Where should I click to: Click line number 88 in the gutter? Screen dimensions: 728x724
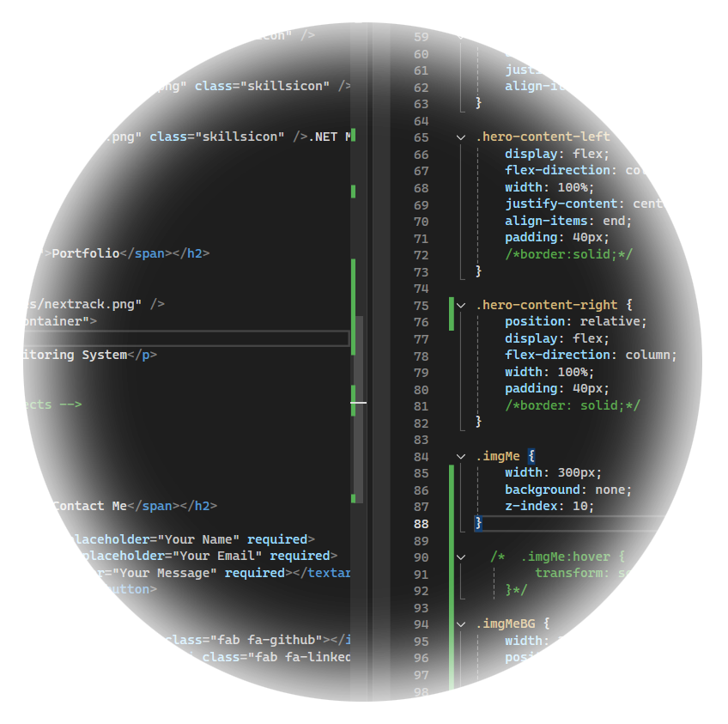[421, 524]
